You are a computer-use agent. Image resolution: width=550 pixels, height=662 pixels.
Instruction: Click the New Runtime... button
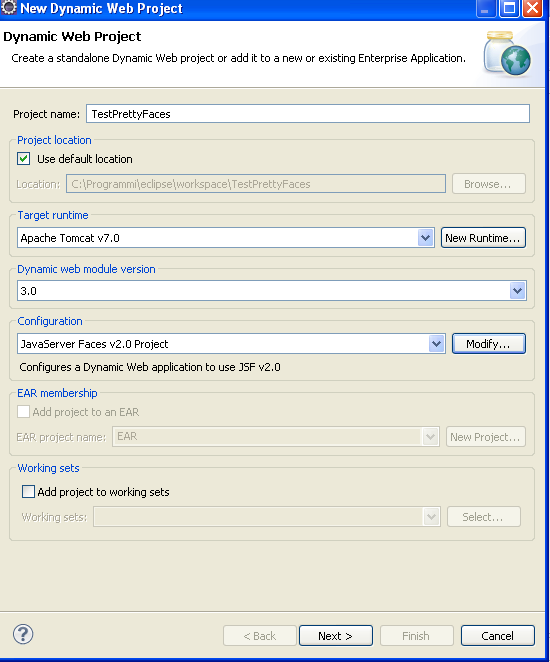coord(483,238)
